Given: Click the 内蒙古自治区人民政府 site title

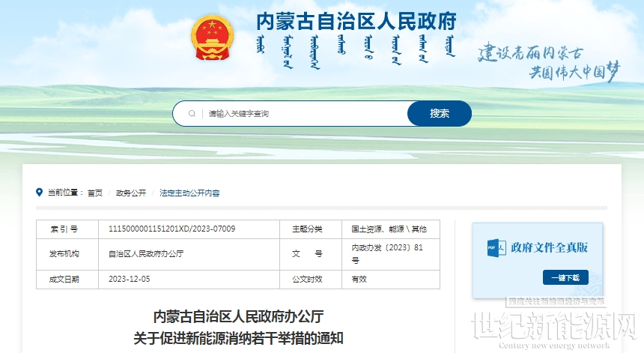Looking at the screenshot, I should click(x=356, y=22).
